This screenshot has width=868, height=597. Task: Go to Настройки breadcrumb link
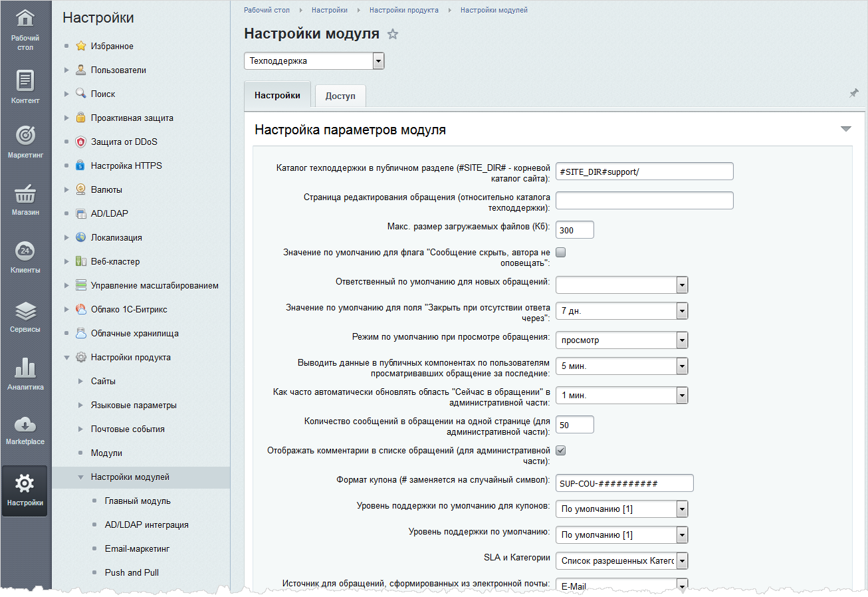tap(329, 10)
